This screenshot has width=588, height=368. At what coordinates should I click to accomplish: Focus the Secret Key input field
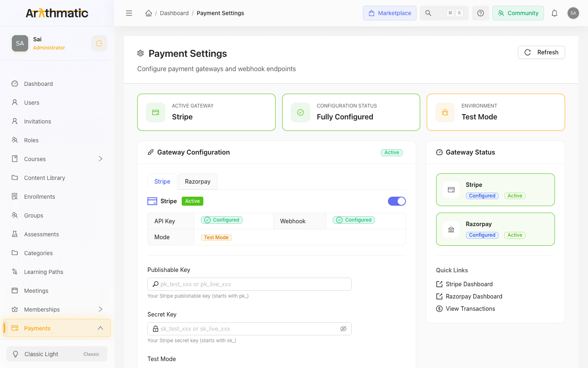pos(249,329)
